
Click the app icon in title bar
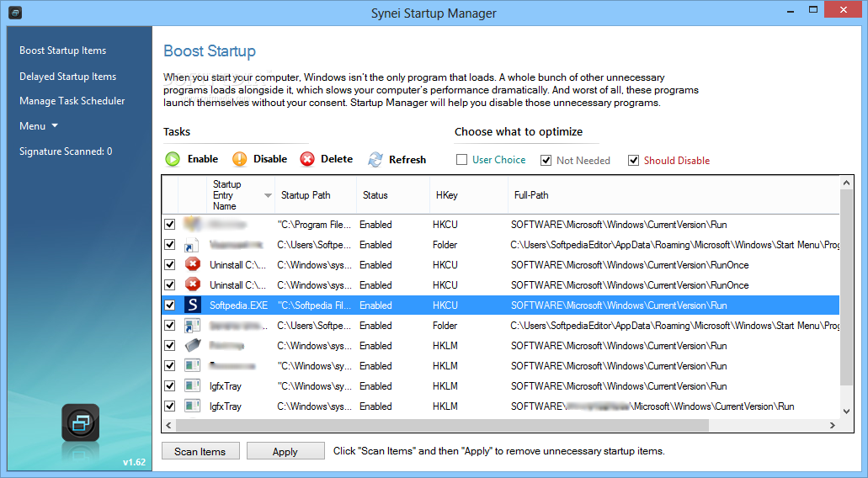(15, 12)
